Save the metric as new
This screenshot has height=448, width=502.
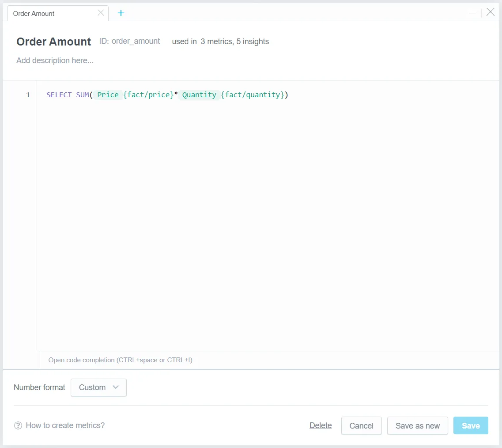click(417, 425)
